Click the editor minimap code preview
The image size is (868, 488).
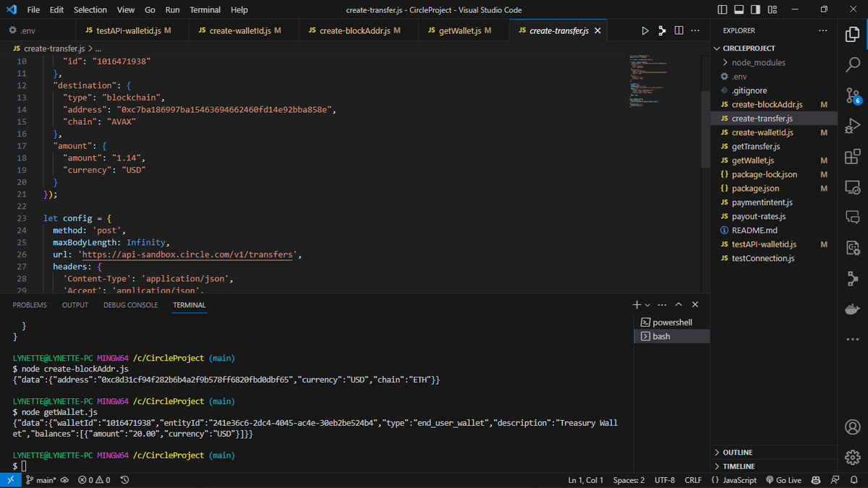pos(648,81)
